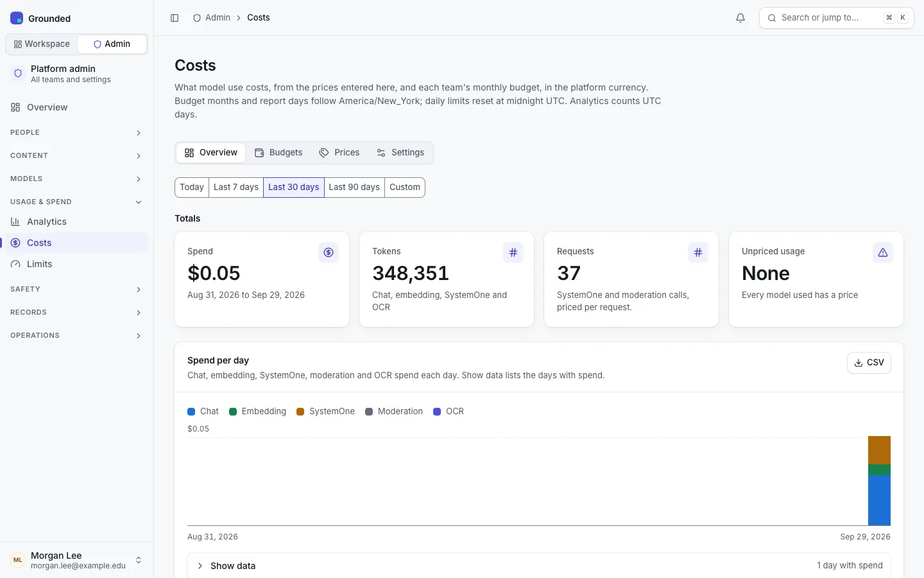924x578 pixels.
Task: Toggle the OCR legend swatch
Action: tap(437, 412)
